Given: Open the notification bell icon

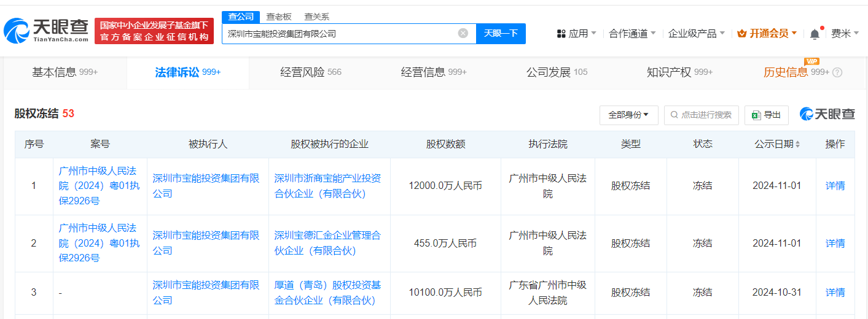Looking at the screenshot, I should pos(815,34).
